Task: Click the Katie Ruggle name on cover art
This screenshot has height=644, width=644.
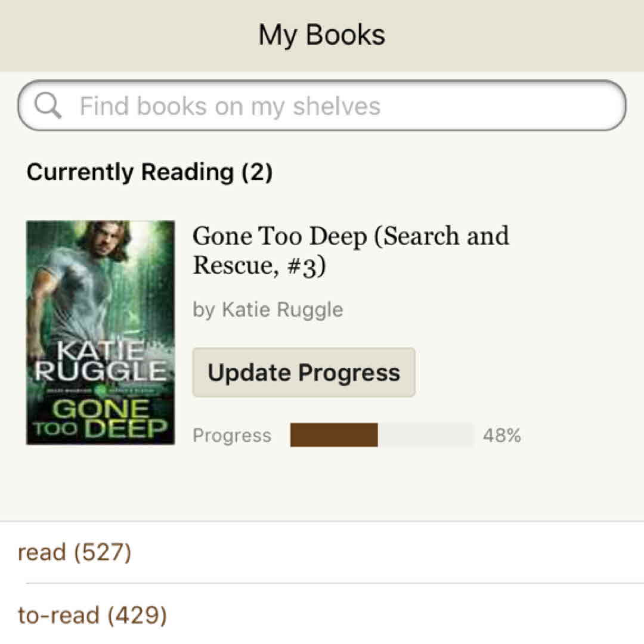Action: 100,361
